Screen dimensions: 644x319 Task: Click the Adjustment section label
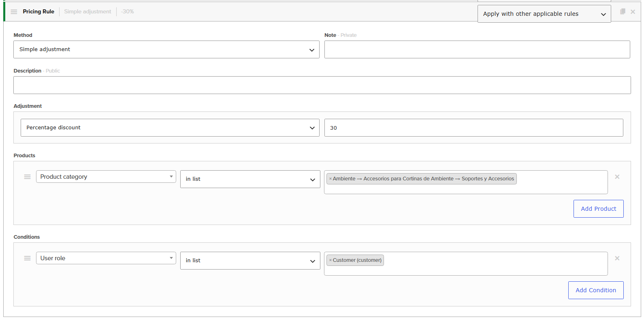click(x=28, y=106)
